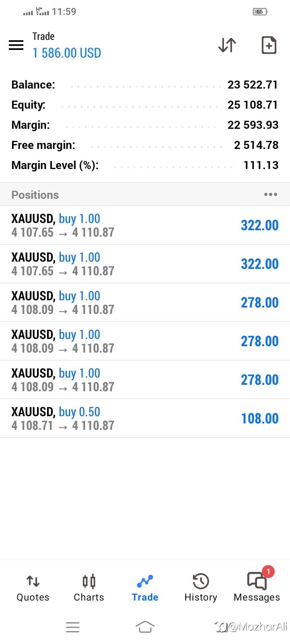Open the History tab
Image resolution: width=290 pixels, height=644 pixels.
(201, 588)
